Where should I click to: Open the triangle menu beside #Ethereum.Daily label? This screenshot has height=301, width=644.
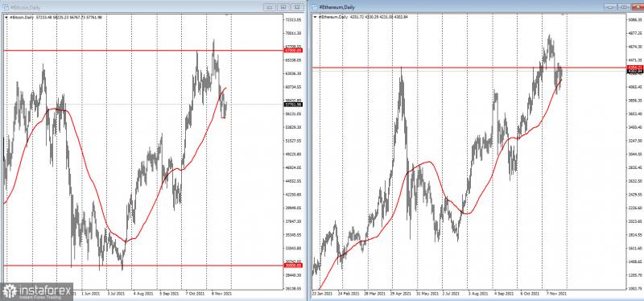tap(315, 17)
